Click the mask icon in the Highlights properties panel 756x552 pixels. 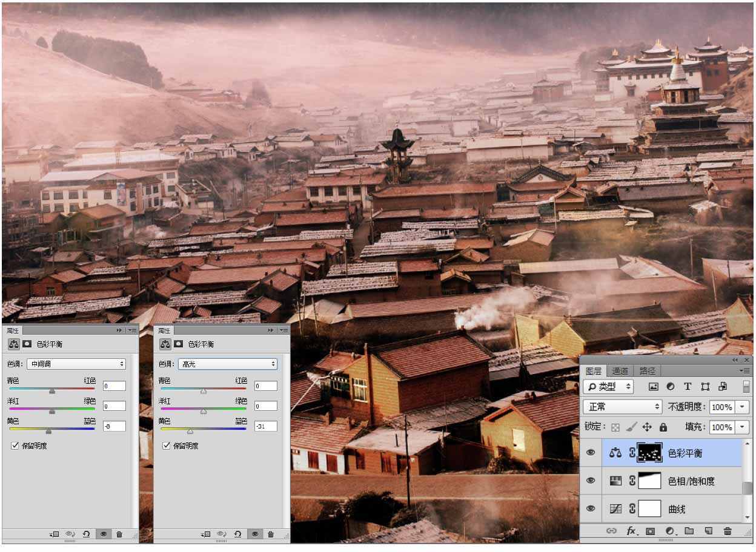[x=179, y=344]
